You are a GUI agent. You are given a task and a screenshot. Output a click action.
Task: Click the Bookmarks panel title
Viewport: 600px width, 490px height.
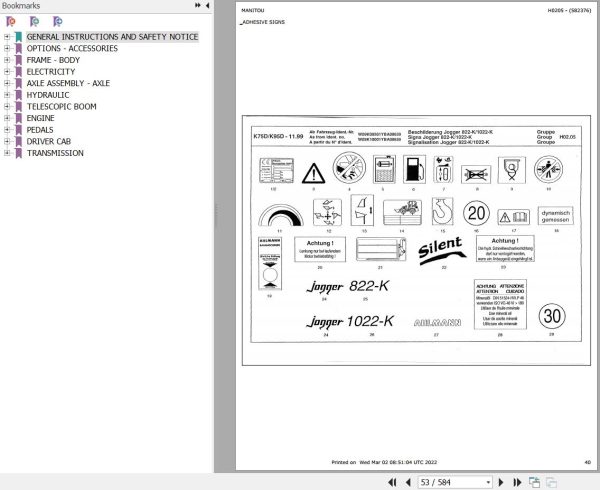[21, 5]
